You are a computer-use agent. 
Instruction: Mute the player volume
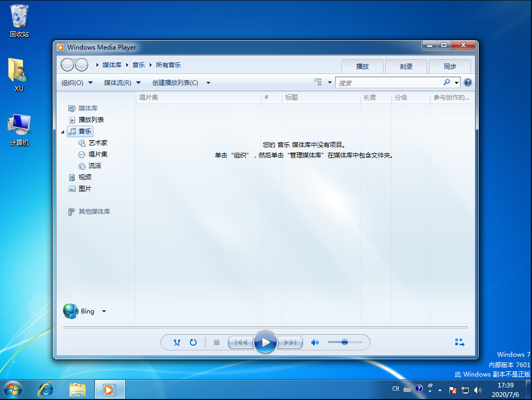315,342
